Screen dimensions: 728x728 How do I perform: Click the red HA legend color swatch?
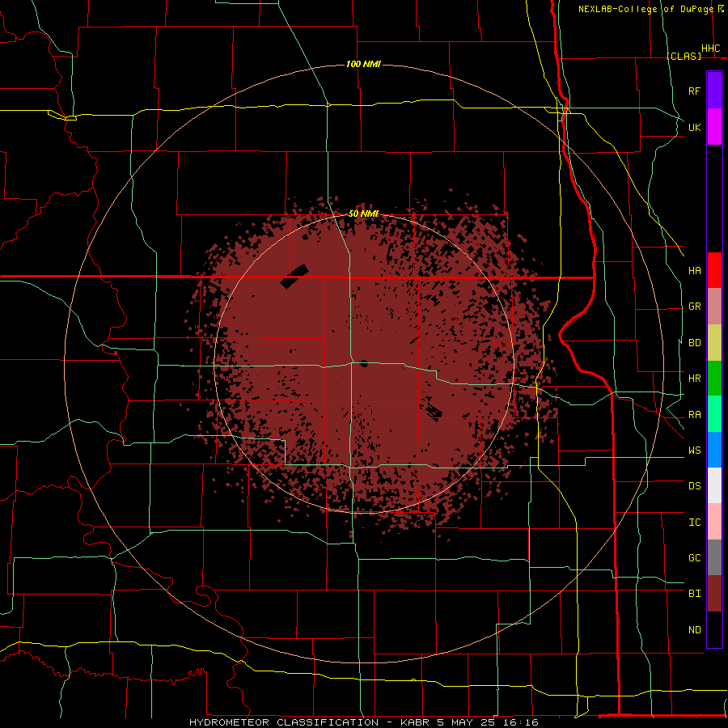[x=714, y=270]
